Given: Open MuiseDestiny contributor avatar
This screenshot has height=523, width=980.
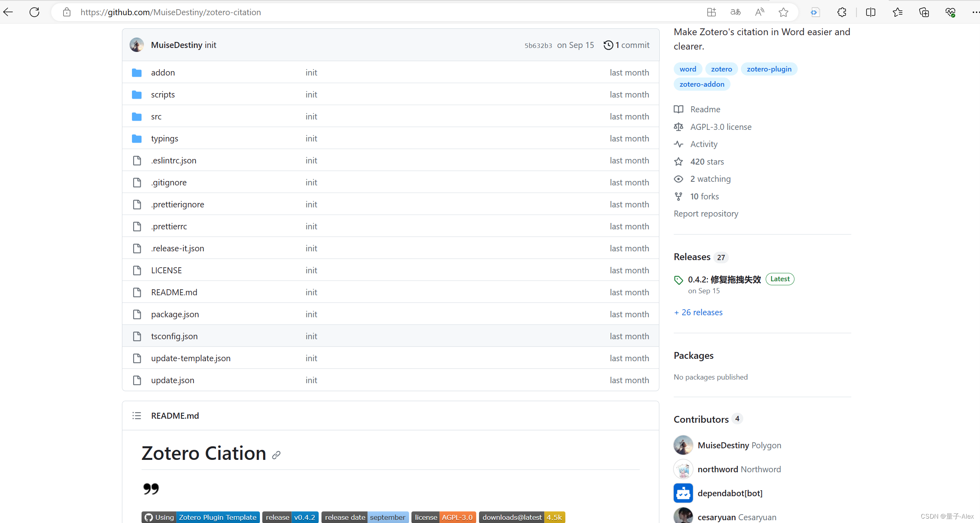Looking at the screenshot, I should coord(683,445).
